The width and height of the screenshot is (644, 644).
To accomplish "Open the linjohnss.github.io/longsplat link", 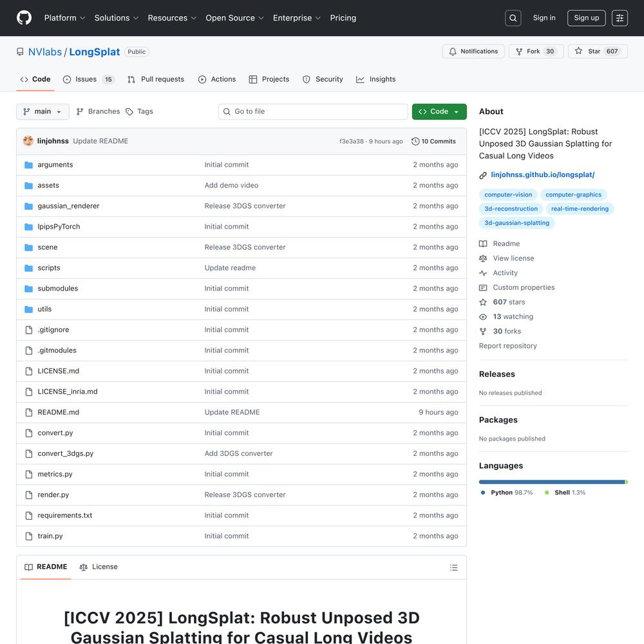I will (x=542, y=175).
